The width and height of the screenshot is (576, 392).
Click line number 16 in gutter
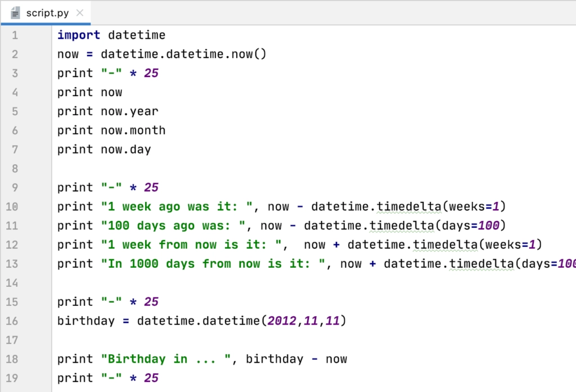click(12, 321)
